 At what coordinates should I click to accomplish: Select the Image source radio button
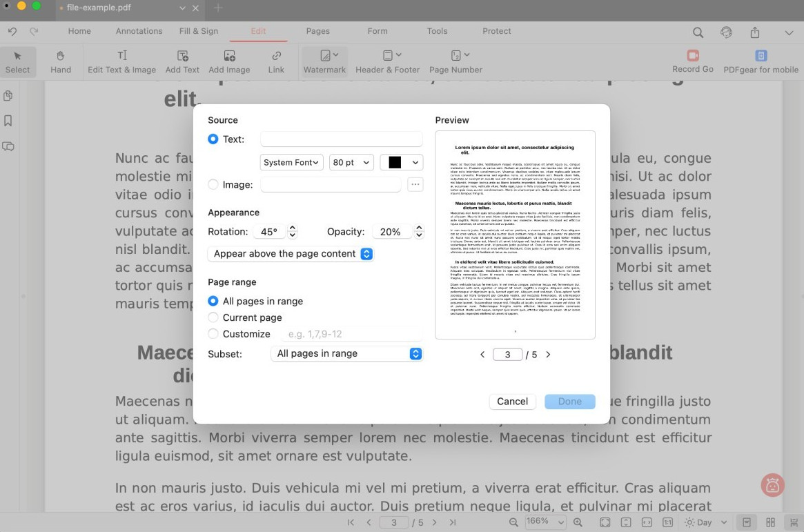pyautogui.click(x=213, y=184)
